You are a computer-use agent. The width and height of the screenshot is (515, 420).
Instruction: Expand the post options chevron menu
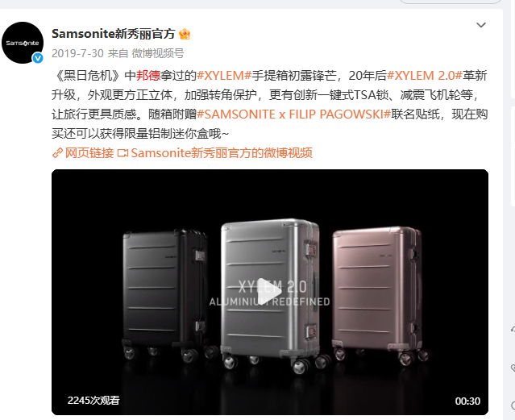click(x=481, y=25)
